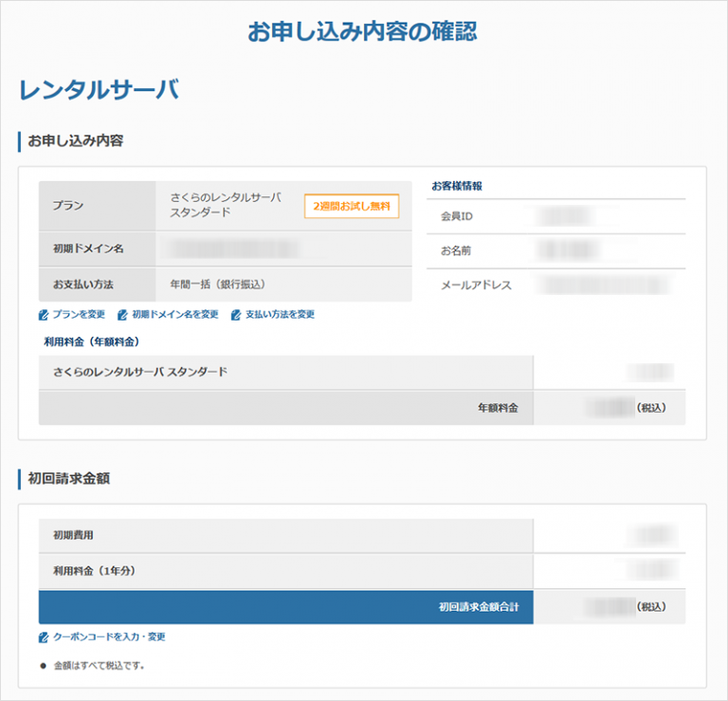The height and width of the screenshot is (701, 728).
Task: Click the edit icon beside クーポンコードを入力・変更
Action: pos(43,636)
